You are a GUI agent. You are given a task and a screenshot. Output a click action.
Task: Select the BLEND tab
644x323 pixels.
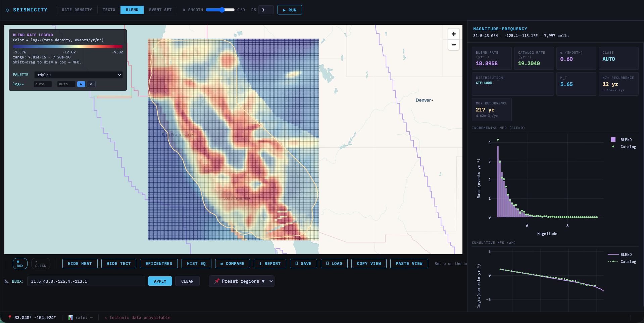click(x=132, y=10)
